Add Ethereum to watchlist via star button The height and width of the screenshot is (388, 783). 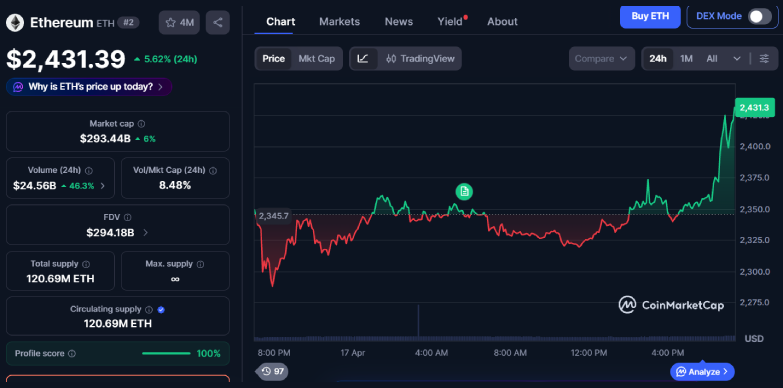pos(179,22)
